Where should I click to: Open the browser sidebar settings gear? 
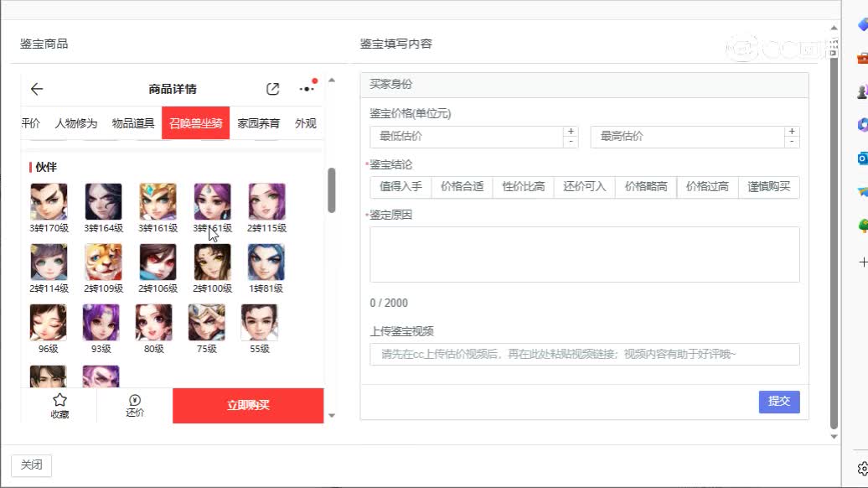pyautogui.click(x=862, y=470)
